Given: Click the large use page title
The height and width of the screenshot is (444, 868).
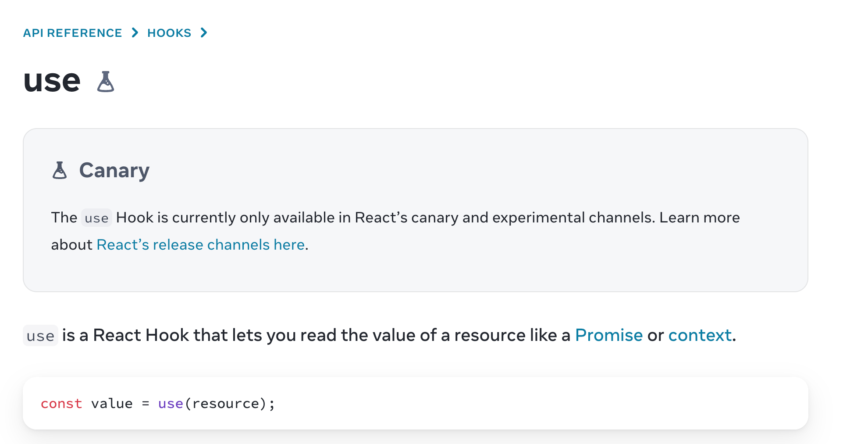Looking at the screenshot, I should [52, 81].
